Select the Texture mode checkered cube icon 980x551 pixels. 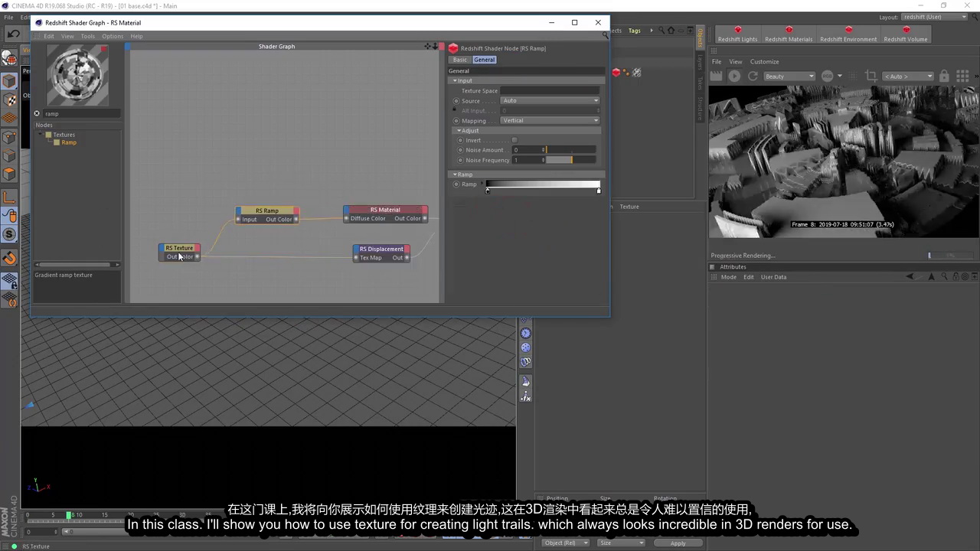pyautogui.click(x=9, y=99)
